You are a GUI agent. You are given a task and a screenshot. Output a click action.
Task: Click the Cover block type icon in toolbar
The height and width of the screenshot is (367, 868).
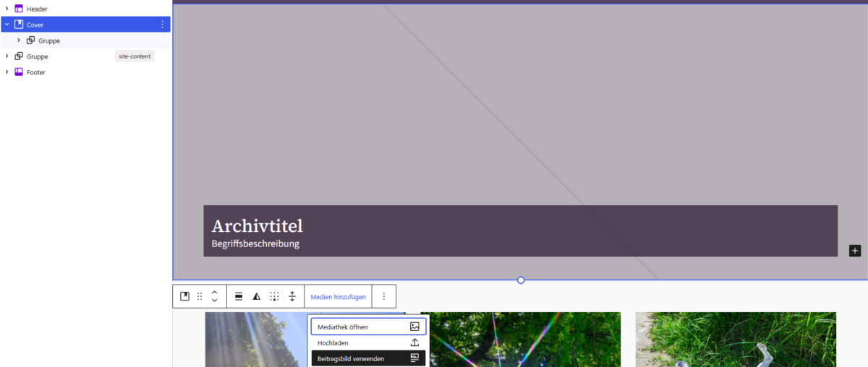[185, 296]
